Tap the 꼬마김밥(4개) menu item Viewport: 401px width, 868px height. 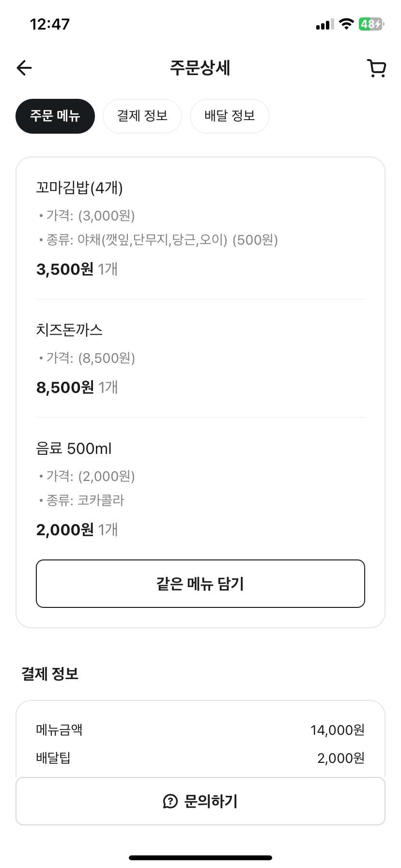click(x=79, y=187)
